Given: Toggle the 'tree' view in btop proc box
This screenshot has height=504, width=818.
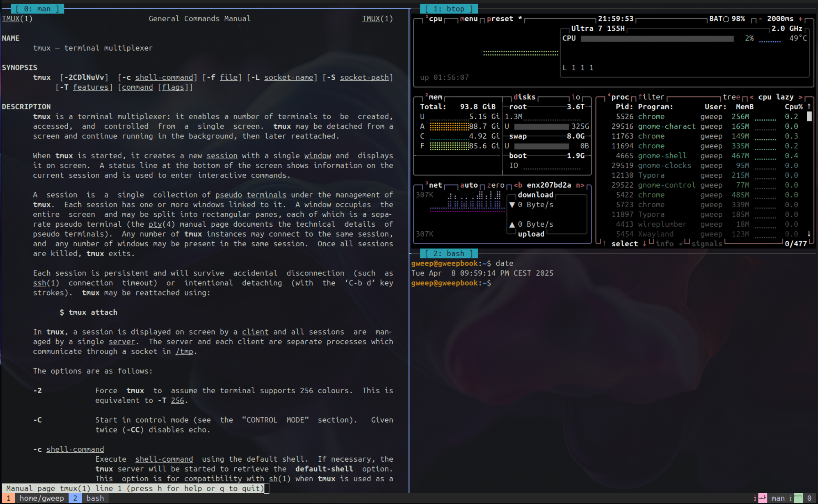Looking at the screenshot, I should coord(731,97).
